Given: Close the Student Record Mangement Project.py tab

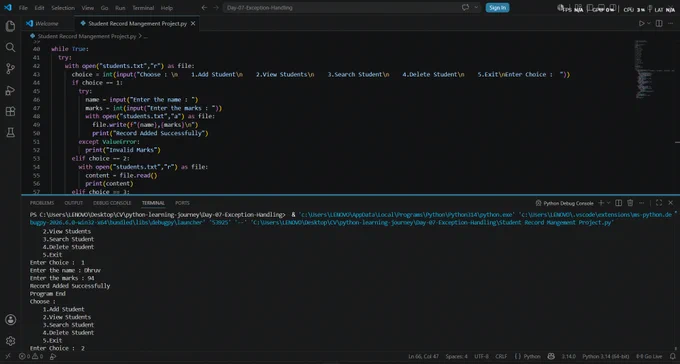Looking at the screenshot, I should point(193,23).
